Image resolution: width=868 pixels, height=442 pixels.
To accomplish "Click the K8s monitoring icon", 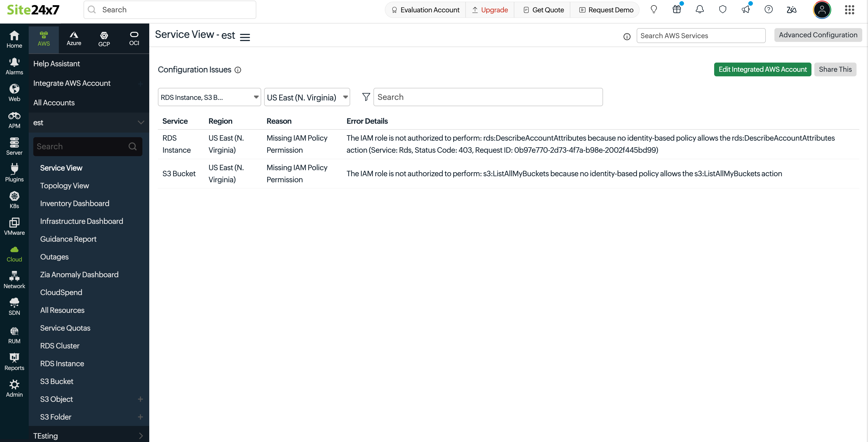I will click(x=14, y=200).
